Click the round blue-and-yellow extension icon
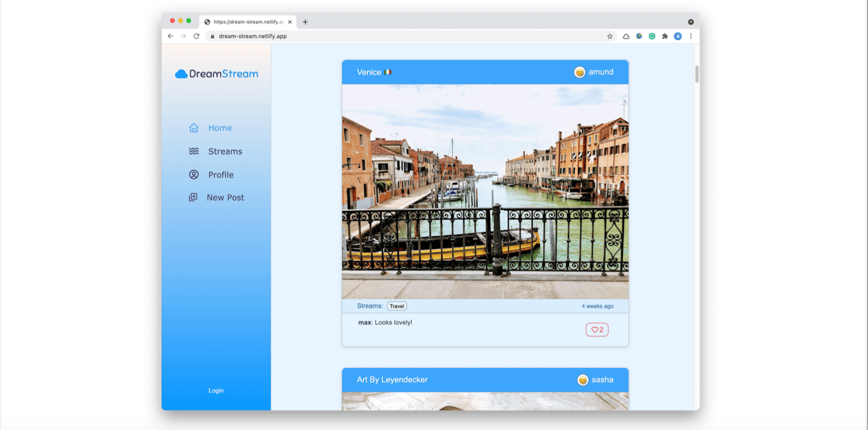Screen dimensions: 868x430 coord(639,36)
